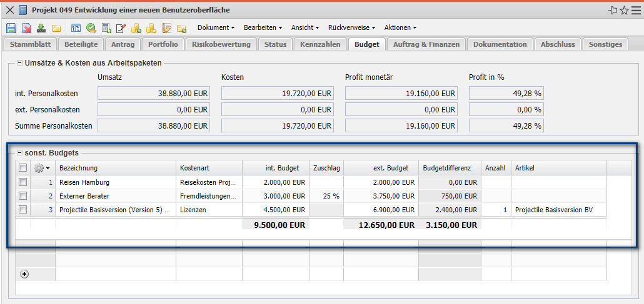644x304 pixels.
Task: Click row number 3 link for Projectile Basisversion
Action: 51,210
